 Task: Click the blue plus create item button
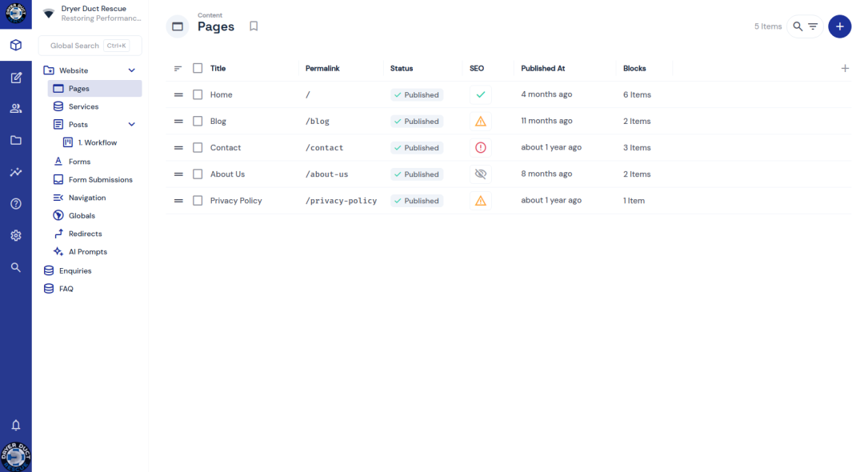pos(839,26)
